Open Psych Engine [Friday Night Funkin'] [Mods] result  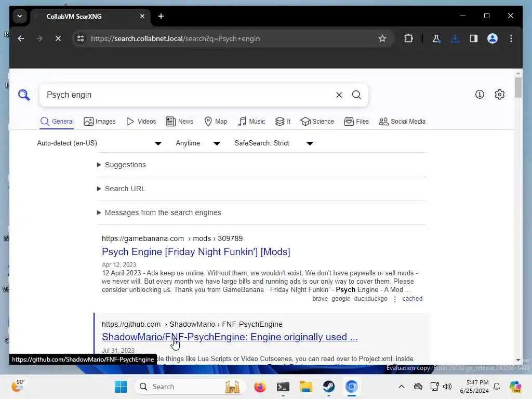pos(196,252)
